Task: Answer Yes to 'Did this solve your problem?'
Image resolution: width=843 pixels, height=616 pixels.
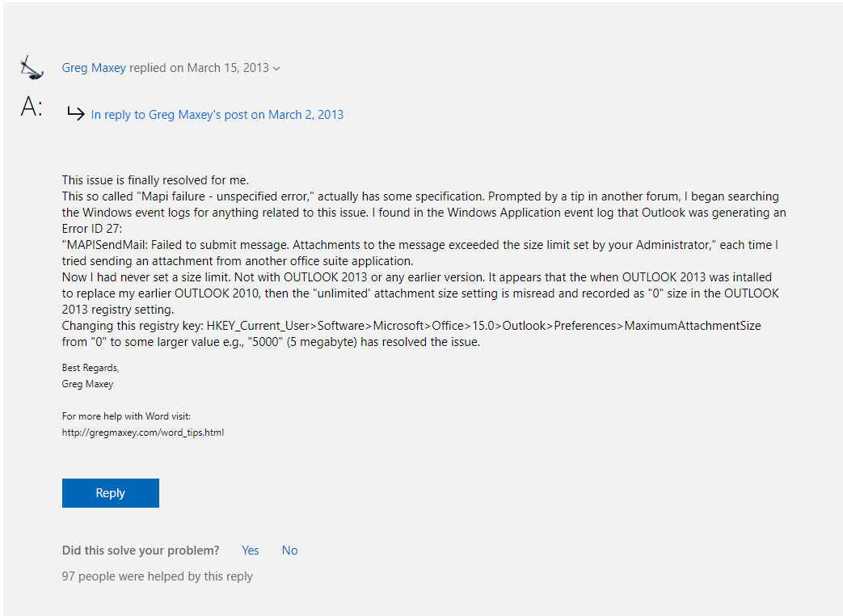Action: 251,551
